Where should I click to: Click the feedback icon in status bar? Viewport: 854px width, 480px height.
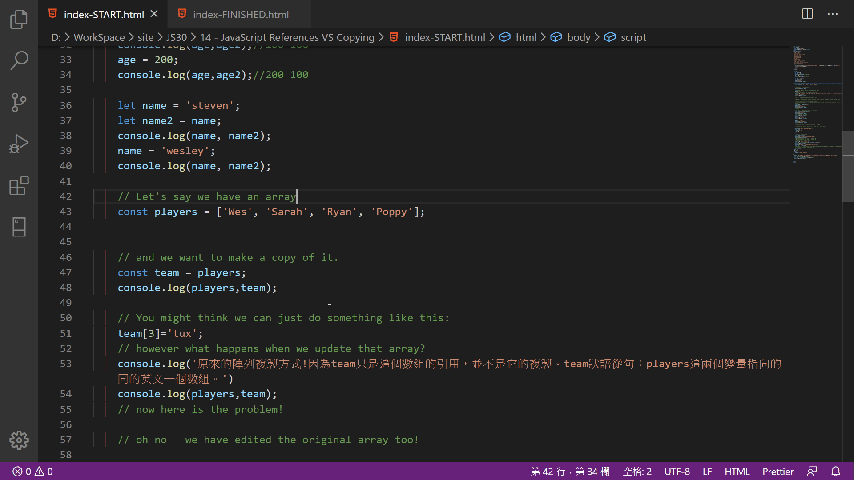[x=812, y=471]
